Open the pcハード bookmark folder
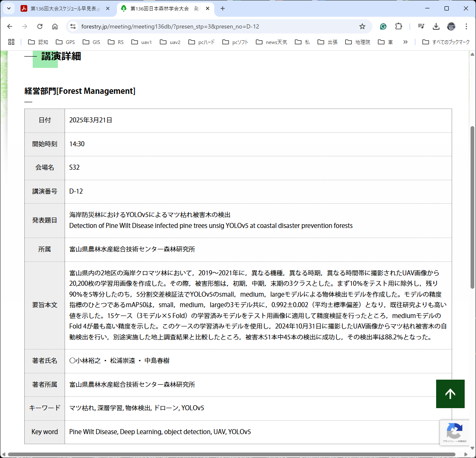This screenshot has width=476, height=458. pos(202,42)
